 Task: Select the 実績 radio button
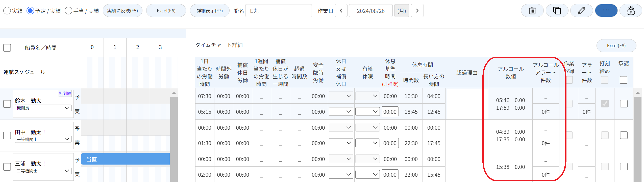[x=7, y=11]
